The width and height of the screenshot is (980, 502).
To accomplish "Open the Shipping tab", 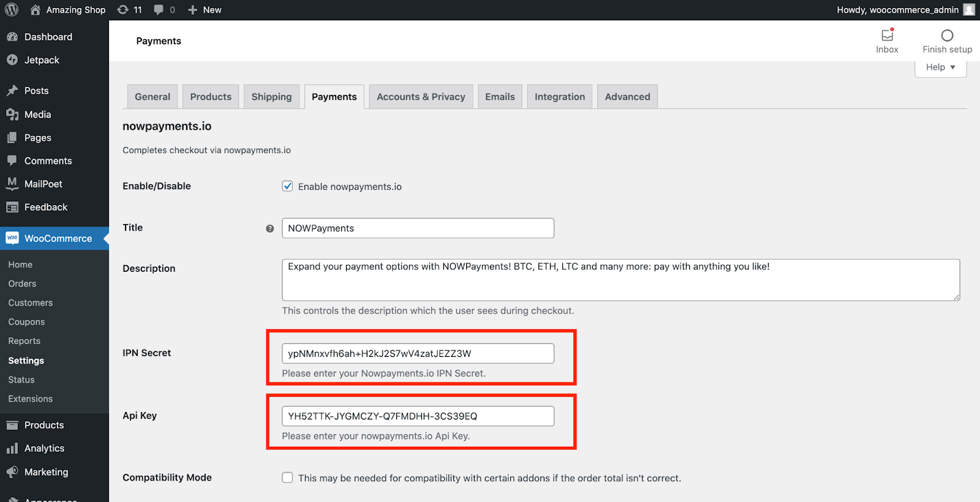I will (271, 97).
